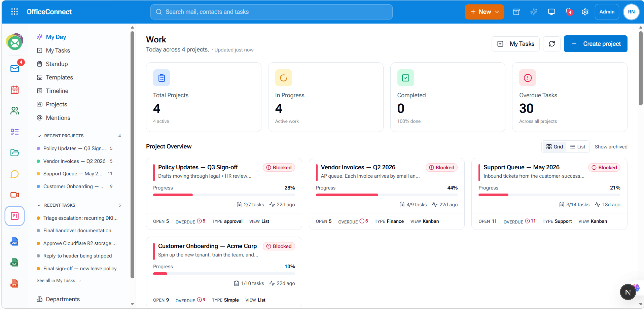Open the Chat bubble icon in rail

pyautogui.click(x=15, y=174)
